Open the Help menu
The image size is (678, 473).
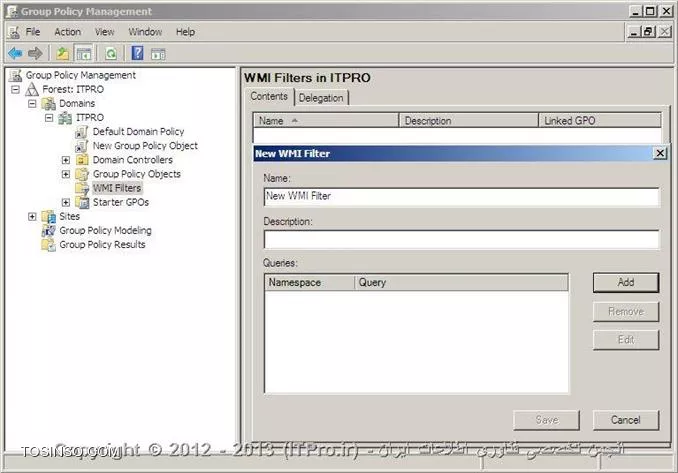(x=185, y=32)
